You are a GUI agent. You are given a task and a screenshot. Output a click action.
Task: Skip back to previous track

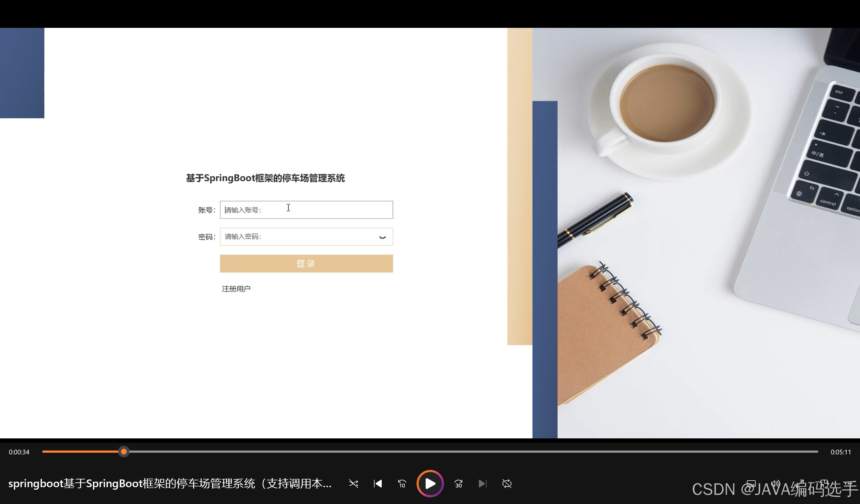pyautogui.click(x=378, y=484)
